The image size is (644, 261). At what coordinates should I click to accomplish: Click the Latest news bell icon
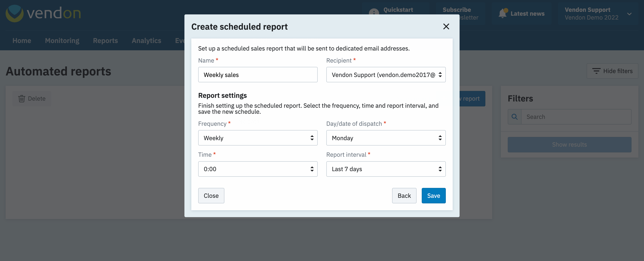point(502,14)
